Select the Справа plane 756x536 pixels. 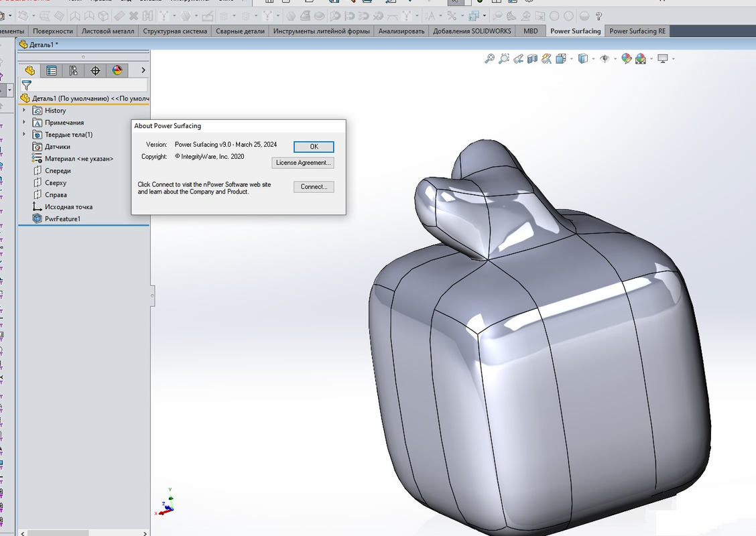50,195
